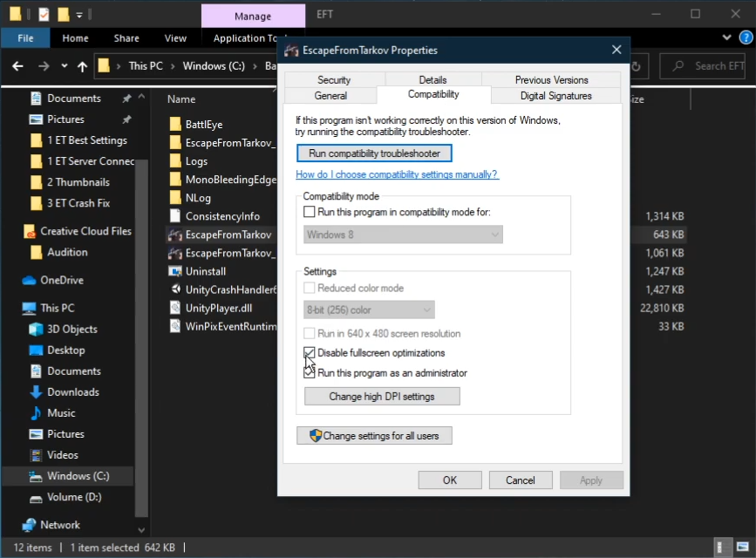This screenshot has width=756, height=558.
Task: Toggle Disable fullscreen optimizations checkbox
Action: pyautogui.click(x=310, y=353)
